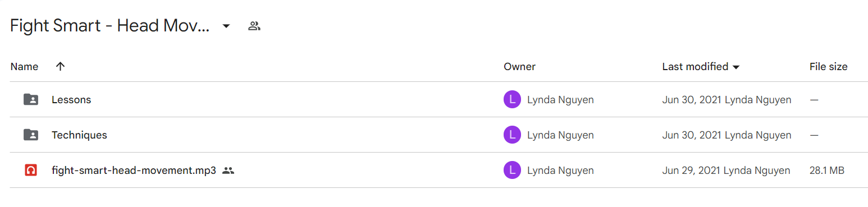Click Lynda Nguyen avatar in Lessons row
Image resolution: width=868 pixels, height=207 pixels.
(x=512, y=100)
